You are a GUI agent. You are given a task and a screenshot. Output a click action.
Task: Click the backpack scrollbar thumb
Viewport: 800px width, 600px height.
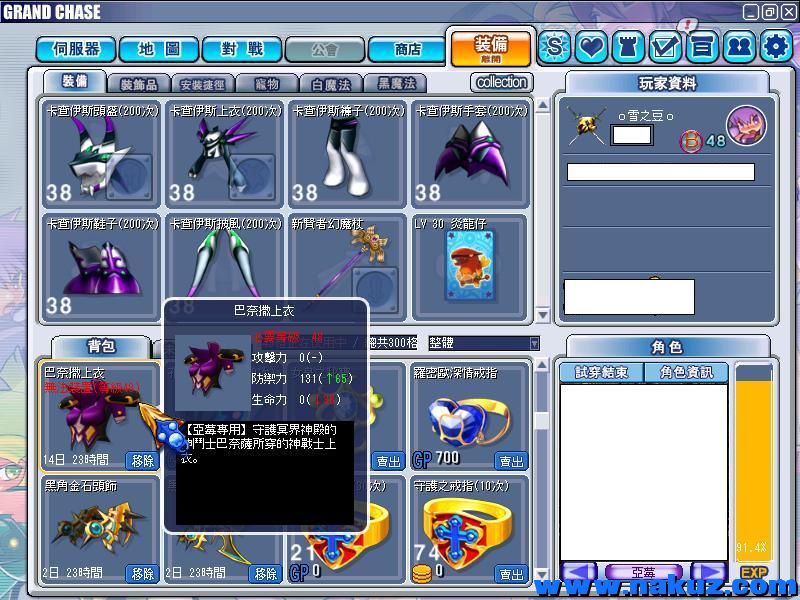(542, 421)
